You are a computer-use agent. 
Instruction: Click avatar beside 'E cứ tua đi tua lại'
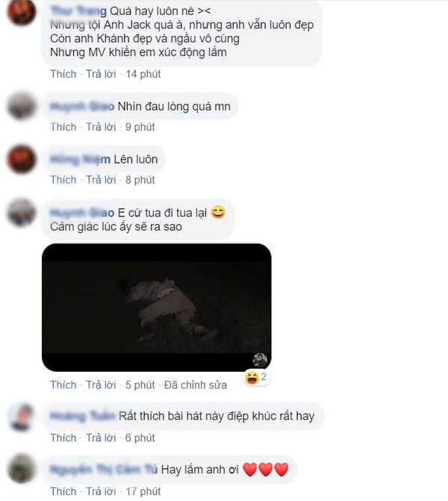22,213
